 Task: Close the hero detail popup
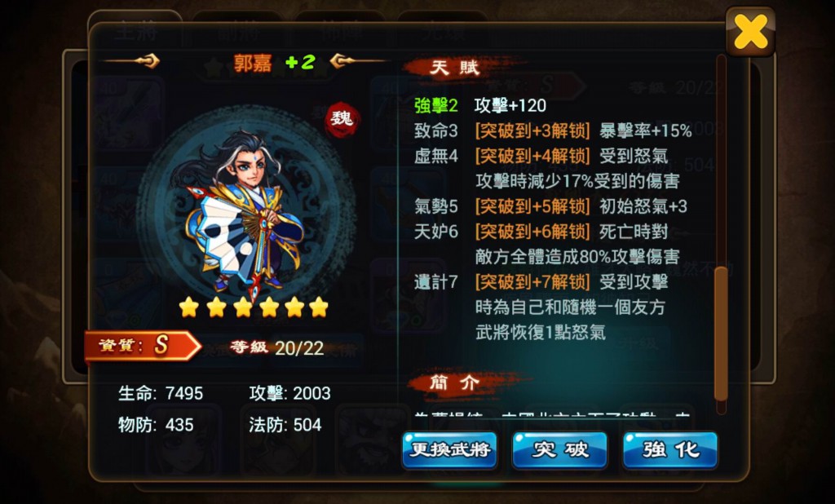750,32
